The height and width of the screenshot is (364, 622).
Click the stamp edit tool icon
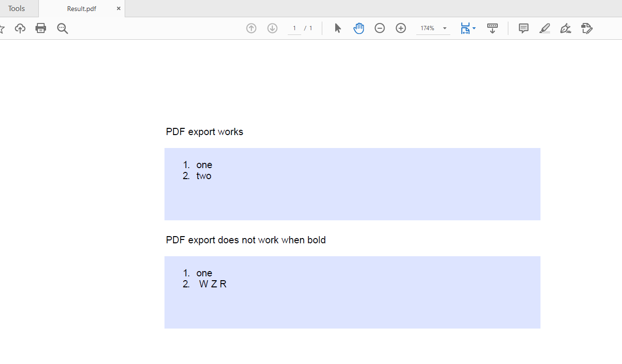pos(587,28)
